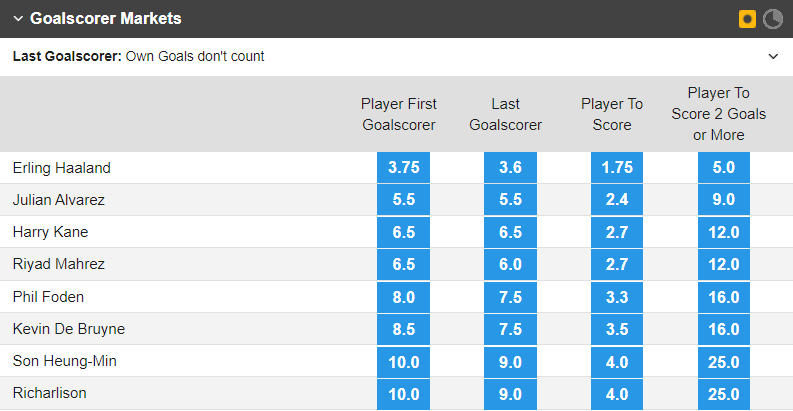Pick Harry Kane 2 goals or more 12.0

coord(724,232)
